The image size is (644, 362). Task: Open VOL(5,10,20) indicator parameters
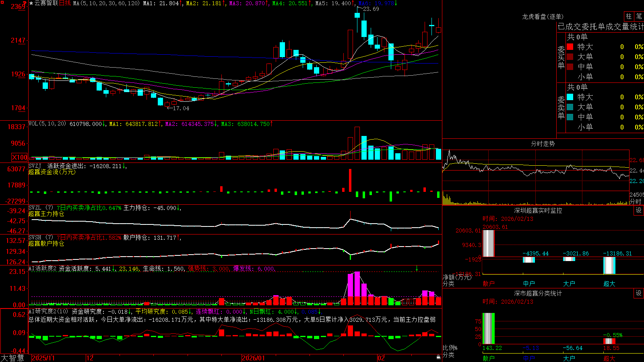tap(47, 124)
